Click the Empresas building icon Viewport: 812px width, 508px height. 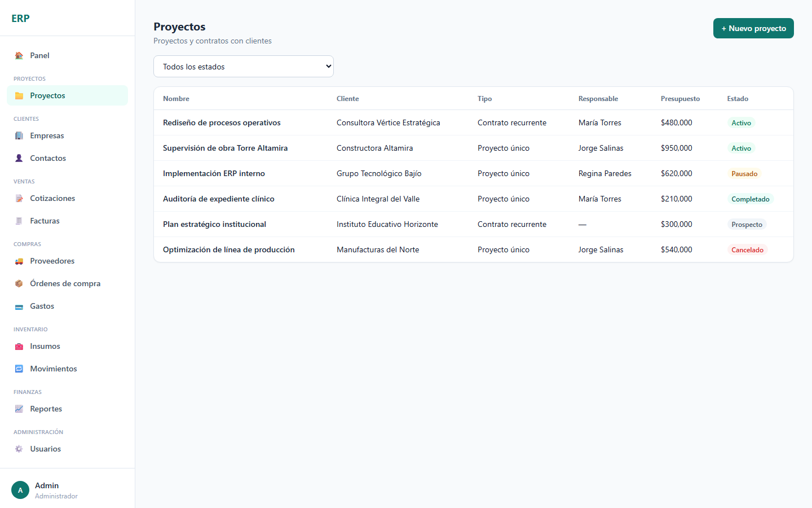click(19, 135)
